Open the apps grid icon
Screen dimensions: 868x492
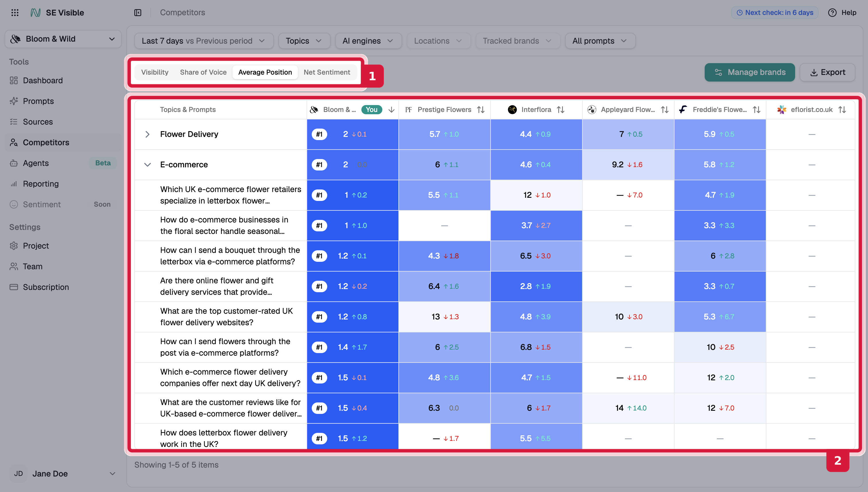(x=15, y=13)
